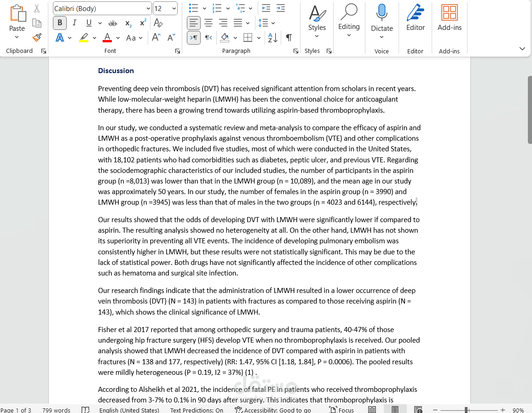Image resolution: width=532 pixels, height=413 pixels.
Task: Click the Borders icon
Action: pyautogui.click(x=248, y=38)
